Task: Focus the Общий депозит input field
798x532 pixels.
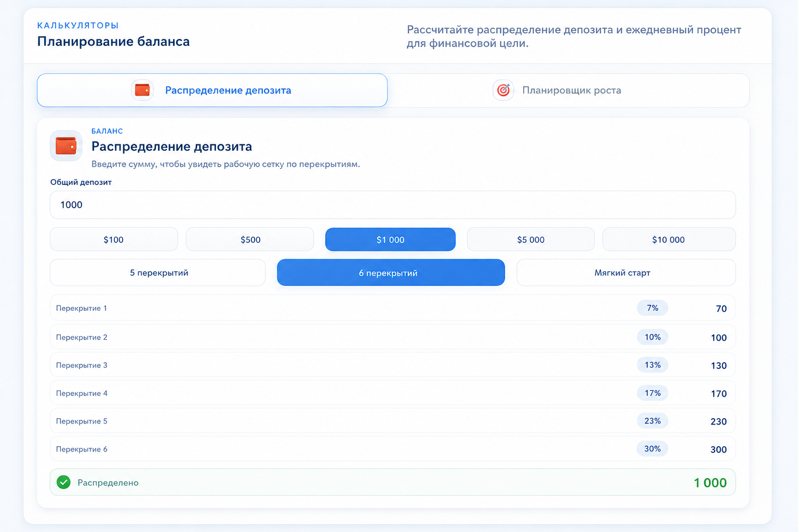Action: pyautogui.click(x=393, y=205)
